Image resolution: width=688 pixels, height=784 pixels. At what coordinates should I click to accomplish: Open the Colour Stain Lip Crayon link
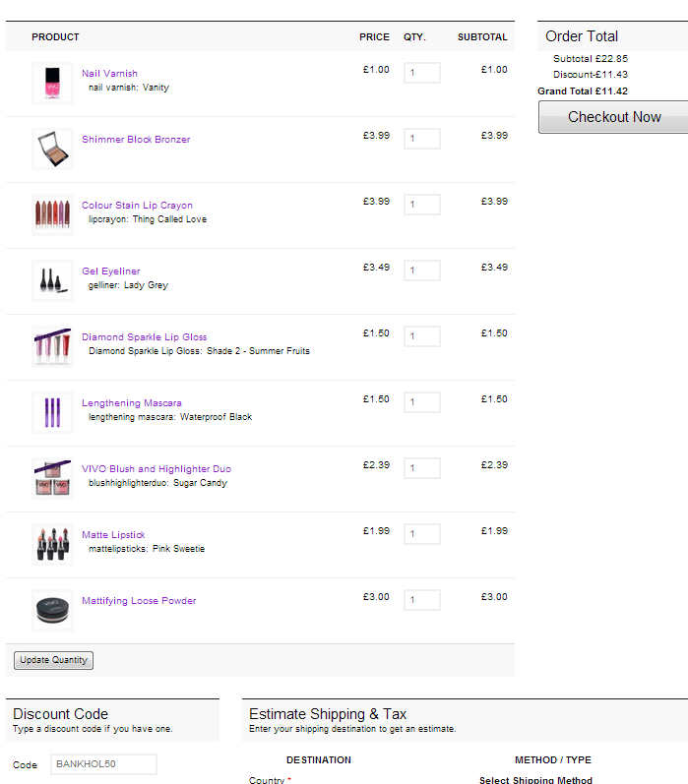point(137,206)
